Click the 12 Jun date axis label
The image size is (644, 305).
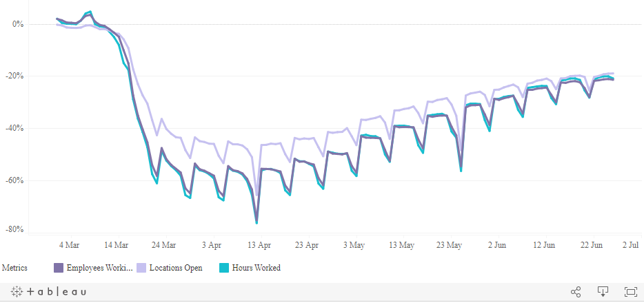[544, 244]
